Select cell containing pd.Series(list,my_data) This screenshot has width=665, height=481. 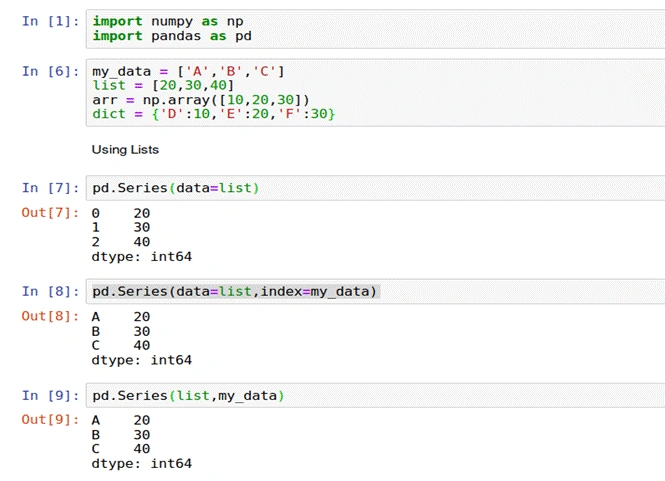(375, 395)
